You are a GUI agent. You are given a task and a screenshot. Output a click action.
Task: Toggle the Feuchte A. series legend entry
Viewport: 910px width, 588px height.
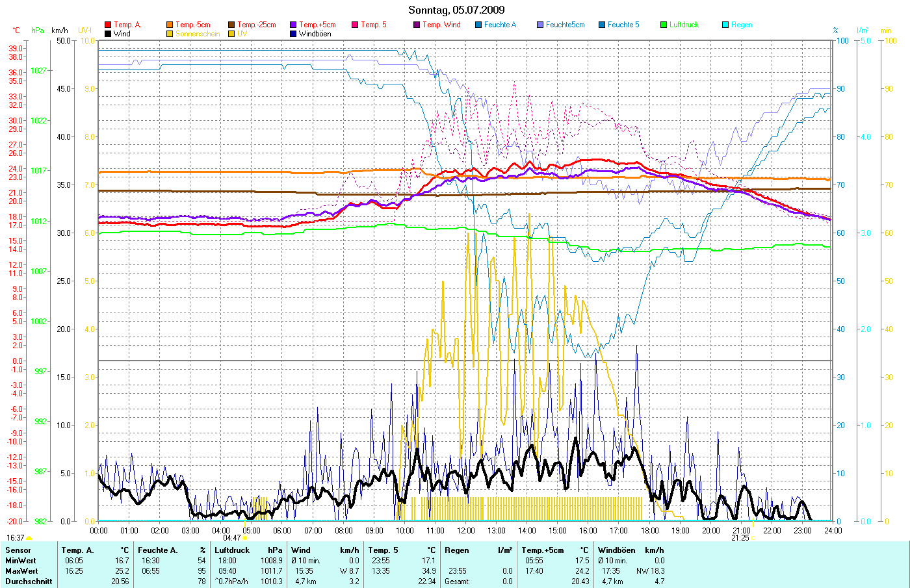pos(500,25)
